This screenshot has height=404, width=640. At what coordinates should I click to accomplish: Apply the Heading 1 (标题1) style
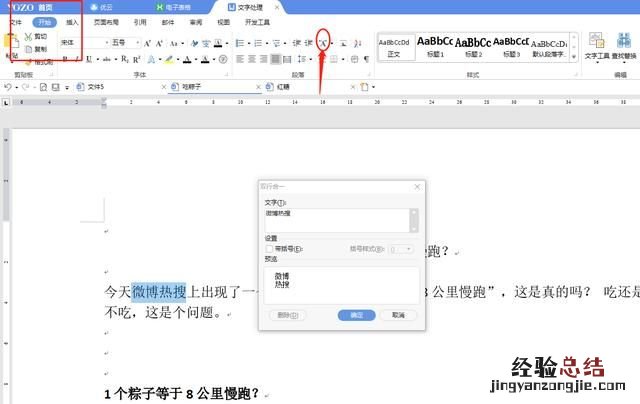click(435, 47)
